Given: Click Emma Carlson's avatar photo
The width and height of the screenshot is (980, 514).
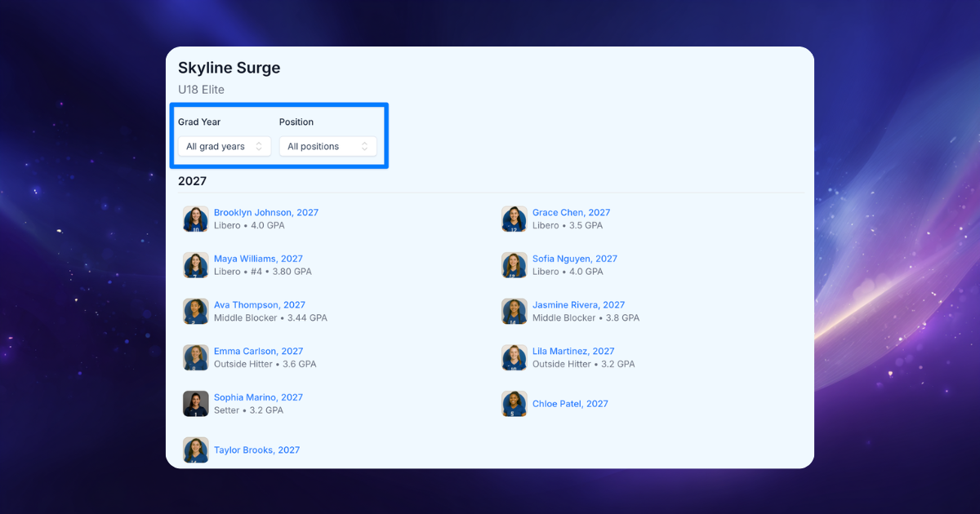Looking at the screenshot, I should [196, 357].
